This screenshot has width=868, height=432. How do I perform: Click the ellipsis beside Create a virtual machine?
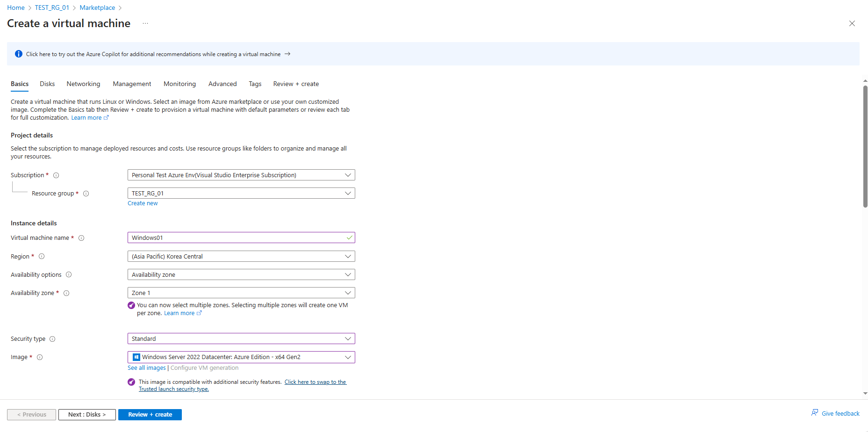coord(145,23)
